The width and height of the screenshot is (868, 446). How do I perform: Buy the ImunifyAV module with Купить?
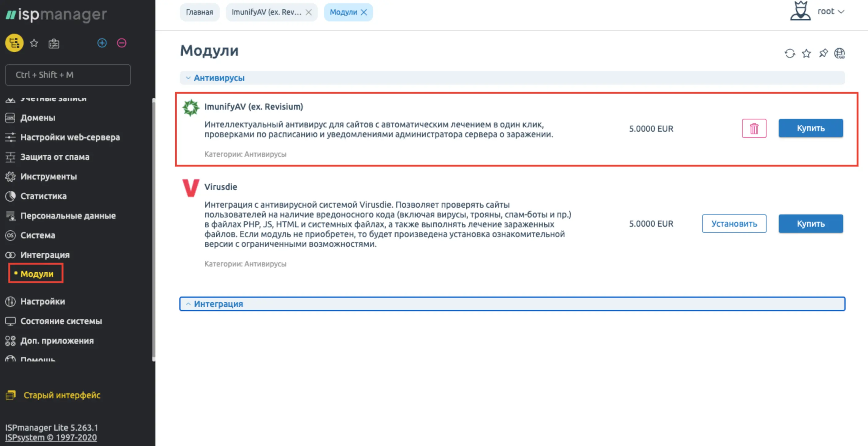[x=810, y=128]
